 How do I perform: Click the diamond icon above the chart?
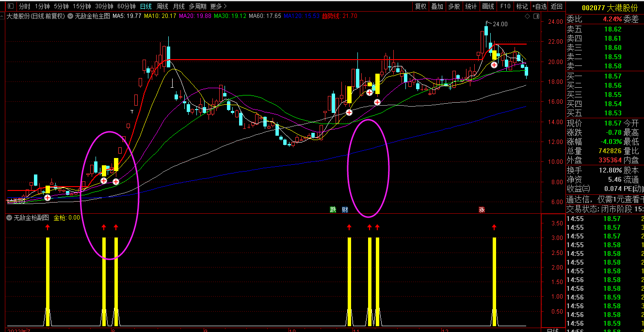click(x=528, y=16)
